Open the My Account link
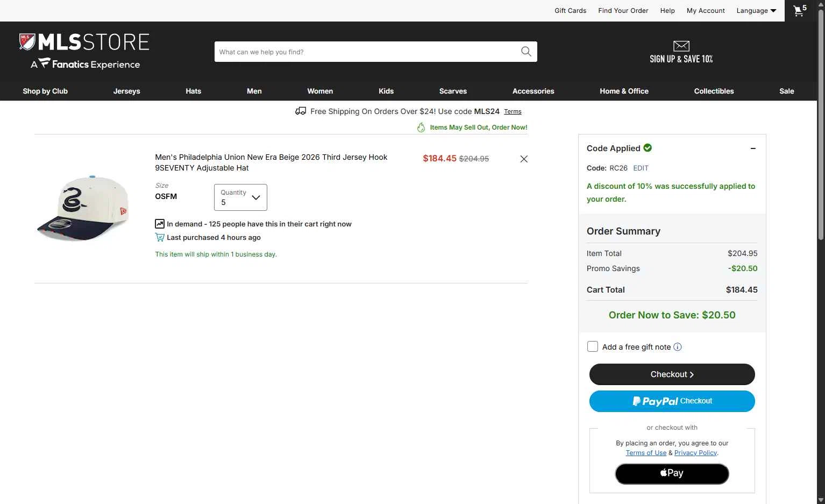 706,11
